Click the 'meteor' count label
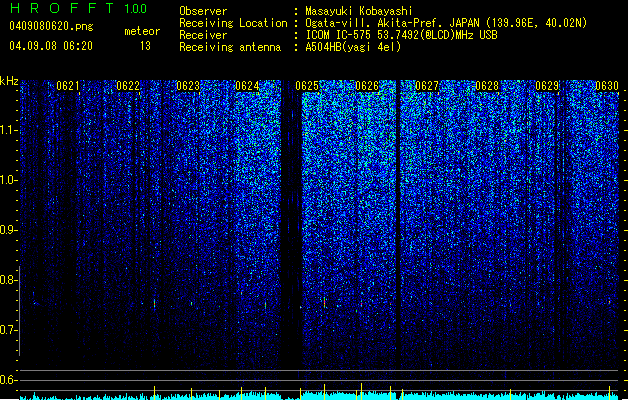629x400 pixels. click(x=142, y=31)
